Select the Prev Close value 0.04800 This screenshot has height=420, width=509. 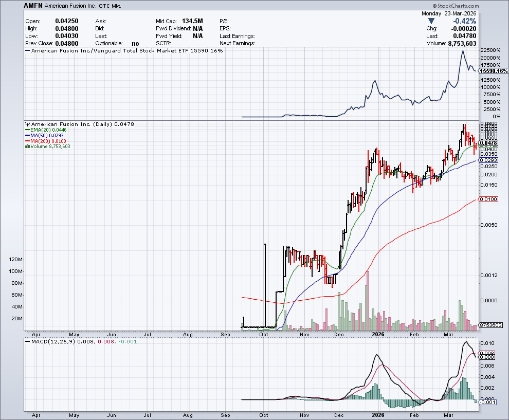click(66, 44)
